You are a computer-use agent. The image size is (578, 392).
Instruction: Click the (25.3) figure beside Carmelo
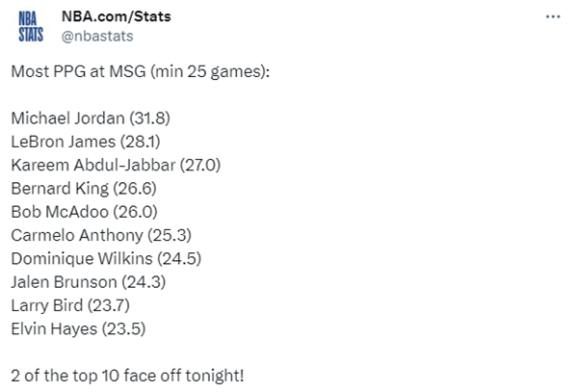click(x=168, y=234)
